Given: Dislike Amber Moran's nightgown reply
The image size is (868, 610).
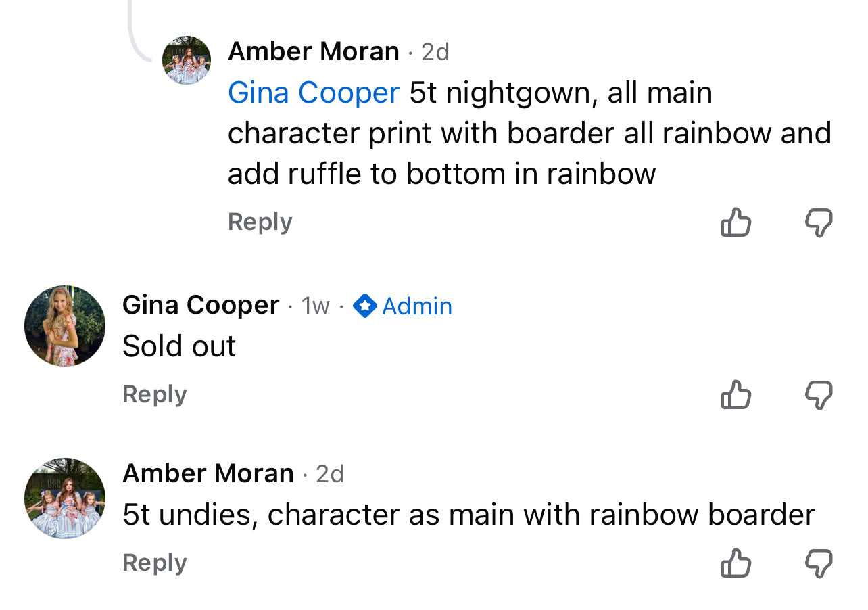Looking at the screenshot, I should (819, 222).
